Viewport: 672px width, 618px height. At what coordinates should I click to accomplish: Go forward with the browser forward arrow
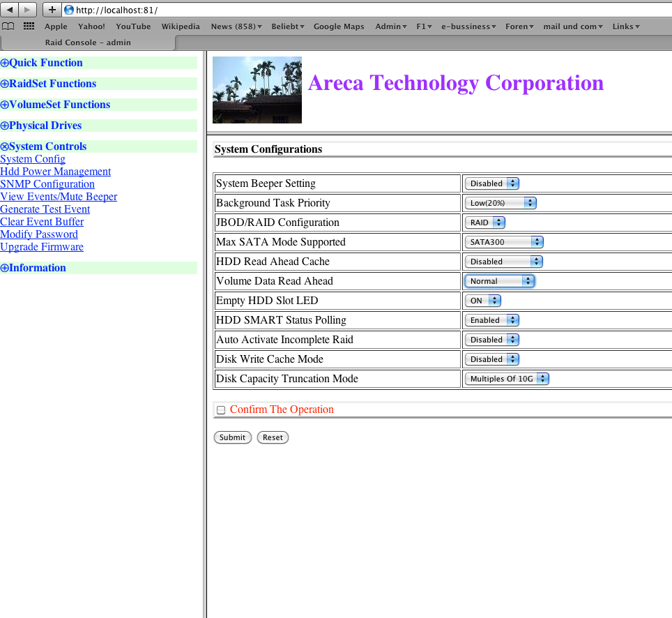coord(27,10)
